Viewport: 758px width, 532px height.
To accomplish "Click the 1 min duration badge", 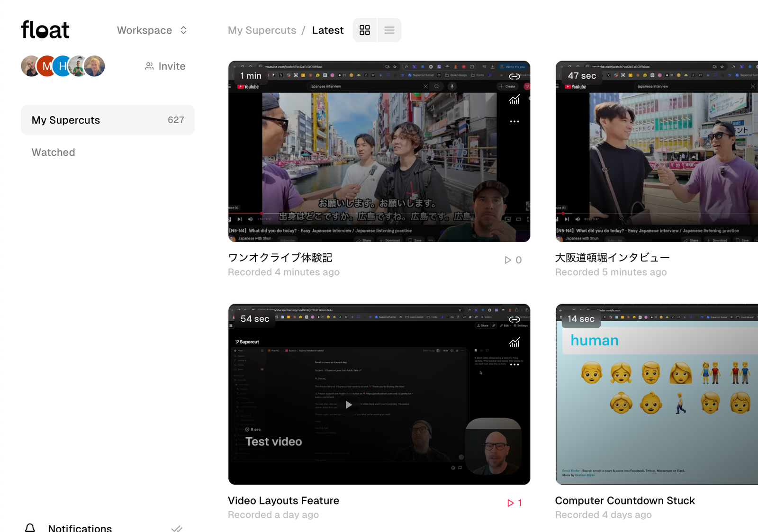I will pos(251,76).
